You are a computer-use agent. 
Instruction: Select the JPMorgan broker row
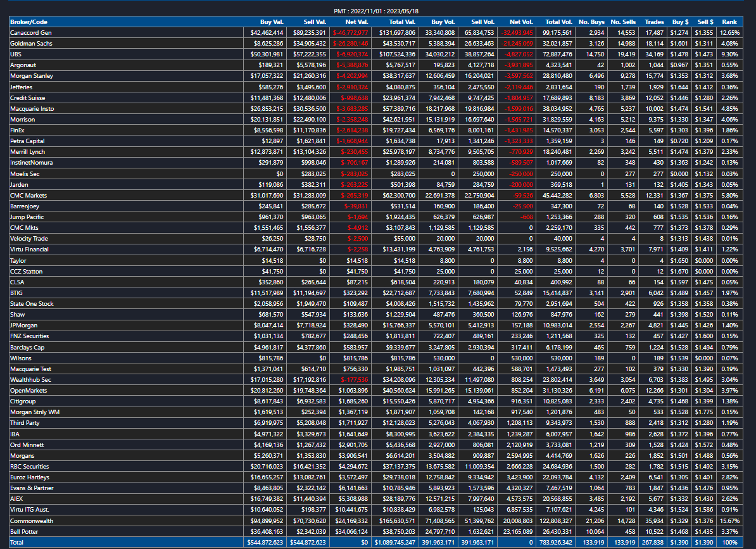[x=376, y=325]
